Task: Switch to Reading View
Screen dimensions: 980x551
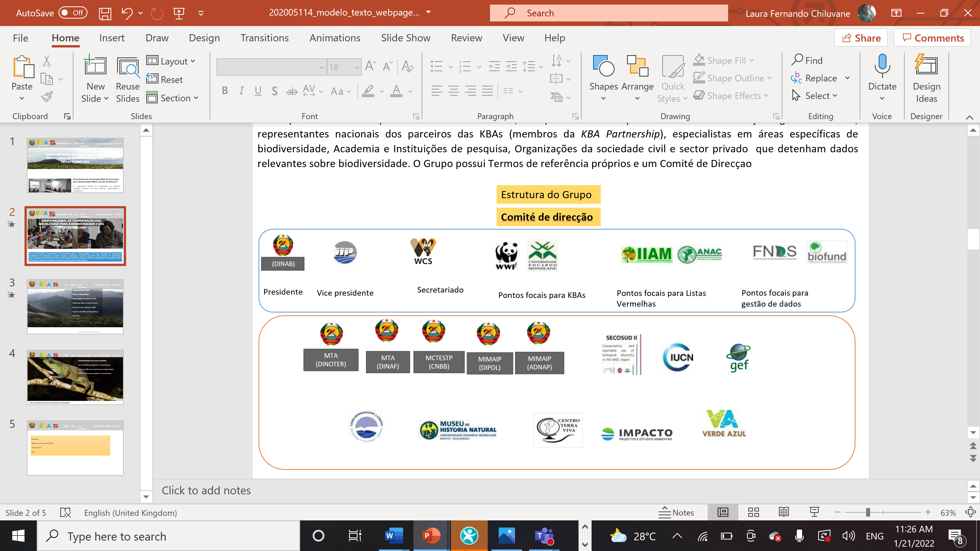Action: [x=784, y=512]
